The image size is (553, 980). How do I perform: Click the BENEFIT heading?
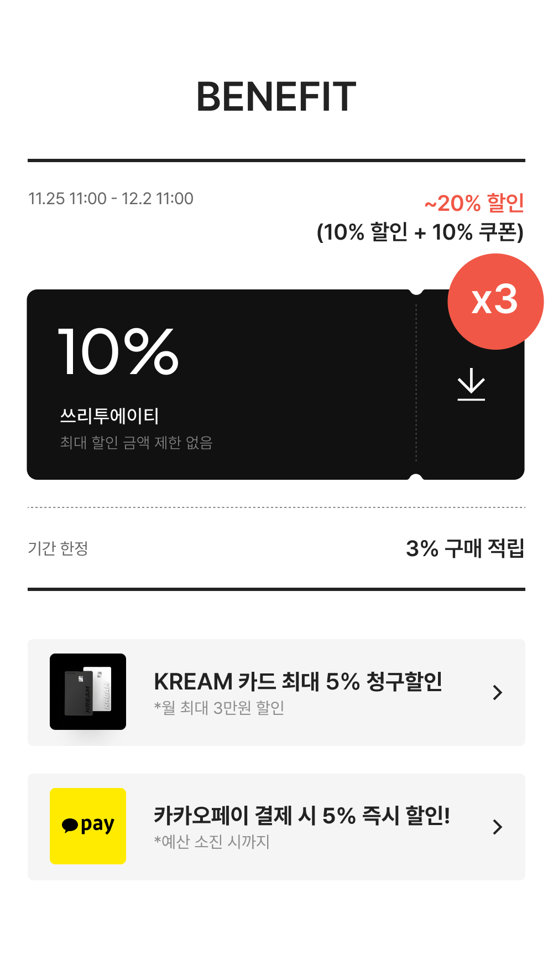[x=276, y=97]
